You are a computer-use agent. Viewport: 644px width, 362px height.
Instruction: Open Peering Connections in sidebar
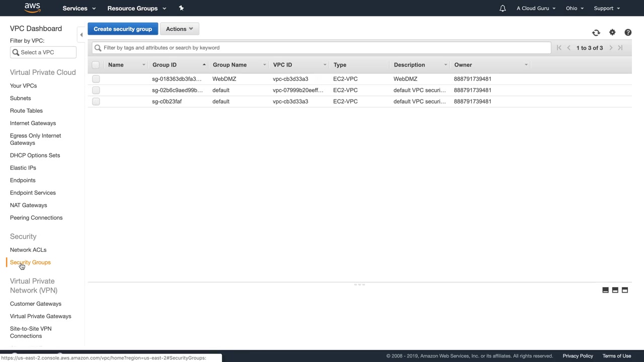pos(36,218)
